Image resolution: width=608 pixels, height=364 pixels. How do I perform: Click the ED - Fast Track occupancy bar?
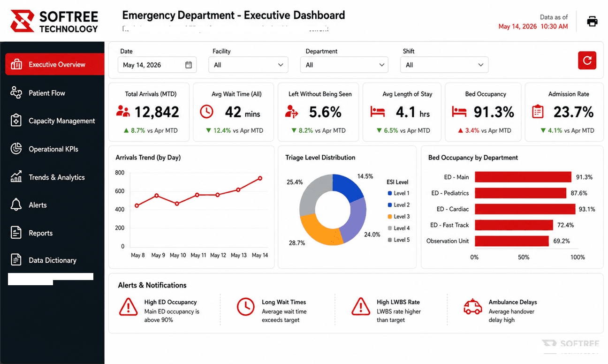coord(514,225)
